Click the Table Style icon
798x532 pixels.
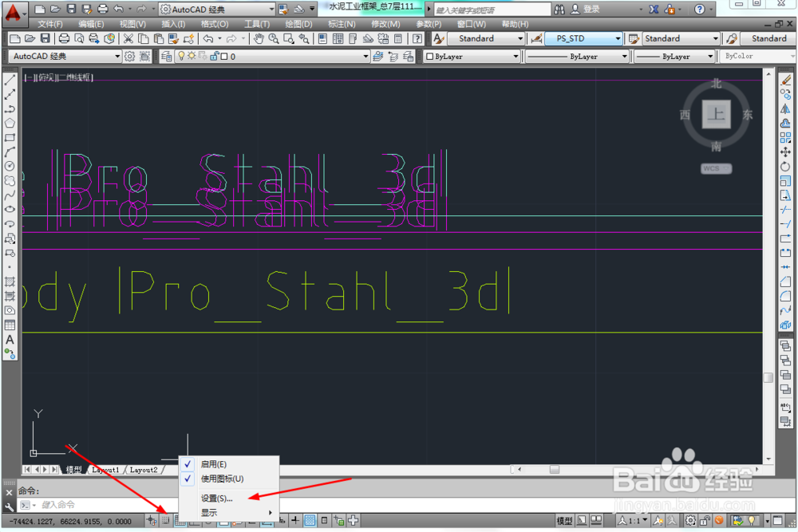634,38
